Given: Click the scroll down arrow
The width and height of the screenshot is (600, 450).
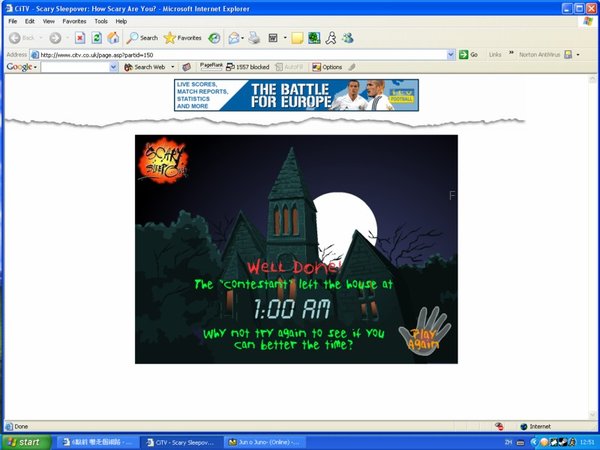Looking at the screenshot, I should 592,416.
